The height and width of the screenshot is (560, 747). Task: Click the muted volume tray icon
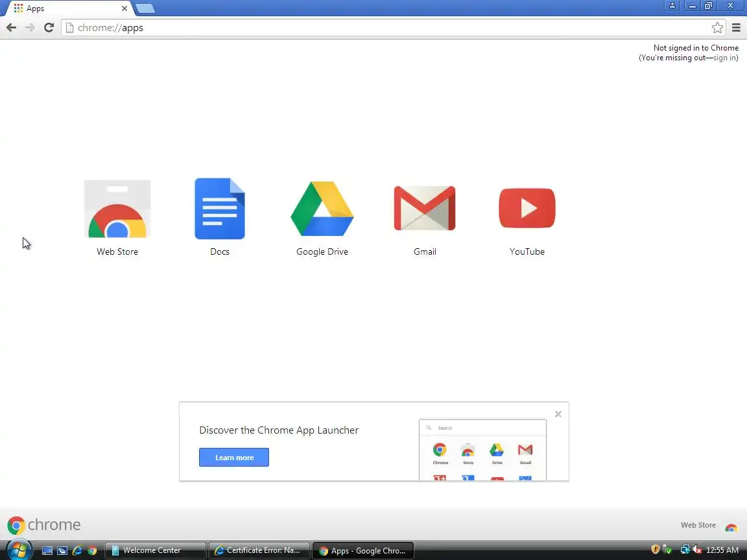click(696, 550)
